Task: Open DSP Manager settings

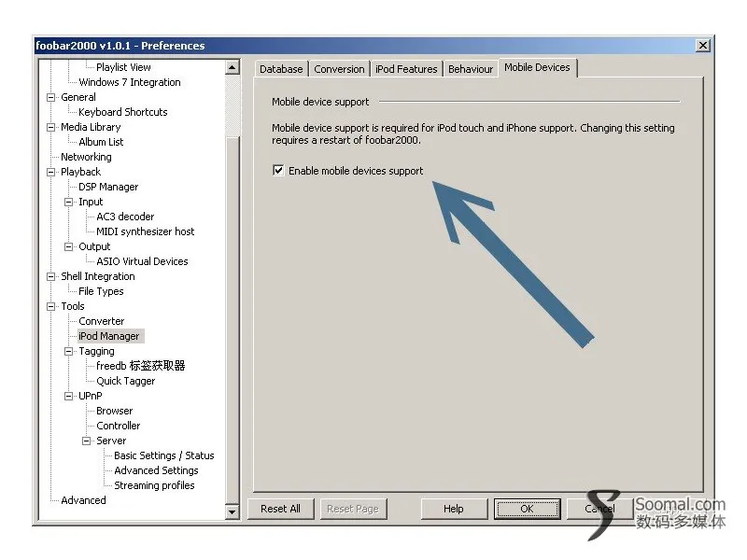Action: click(x=108, y=187)
